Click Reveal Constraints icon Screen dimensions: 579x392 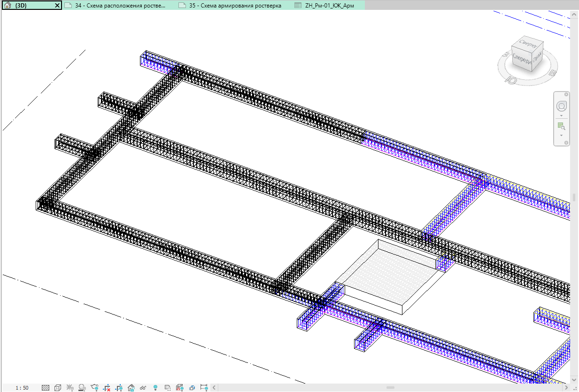coord(204,388)
